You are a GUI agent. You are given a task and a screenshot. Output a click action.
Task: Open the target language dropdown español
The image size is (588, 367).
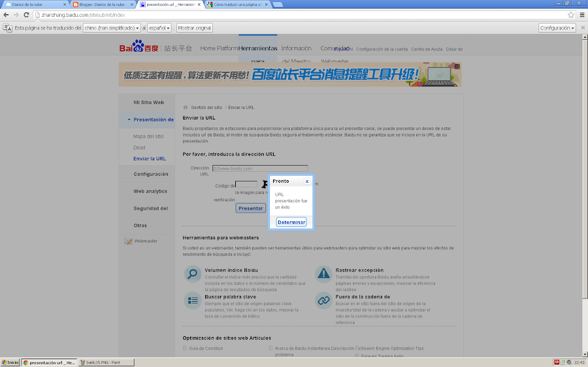[x=159, y=27]
